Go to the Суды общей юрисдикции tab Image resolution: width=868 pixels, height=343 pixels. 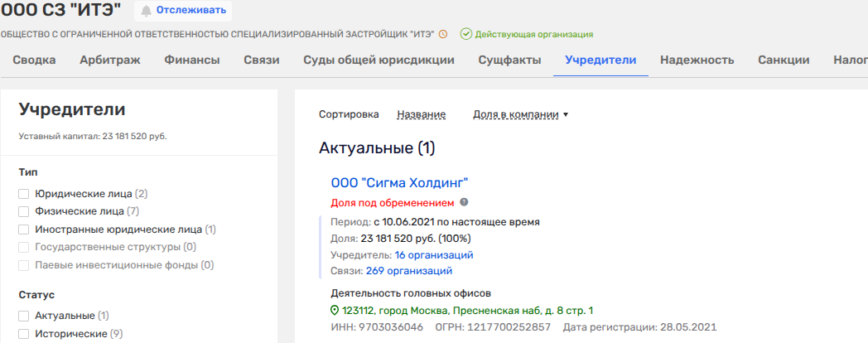[x=379, y=60]
